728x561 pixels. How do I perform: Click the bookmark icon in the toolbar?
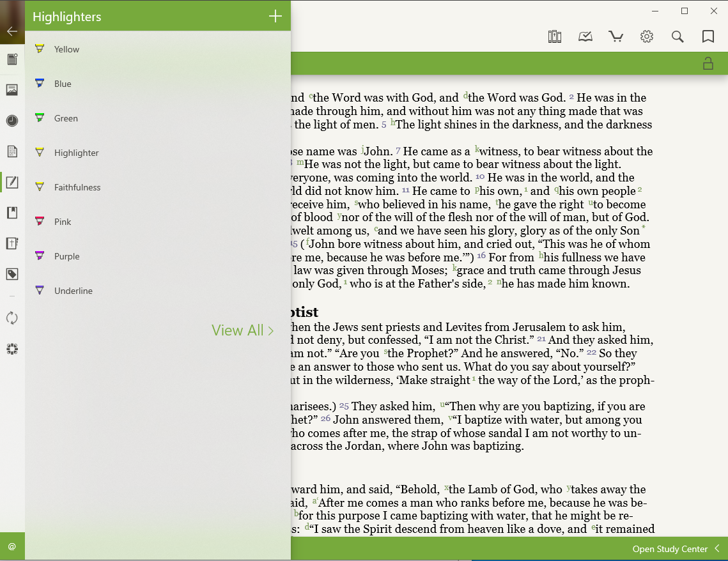[x=708, y=36]
